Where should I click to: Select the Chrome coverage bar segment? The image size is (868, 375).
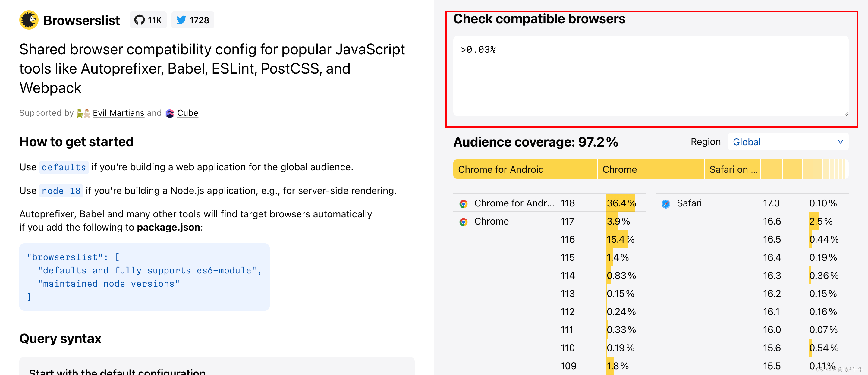(651, 169)
